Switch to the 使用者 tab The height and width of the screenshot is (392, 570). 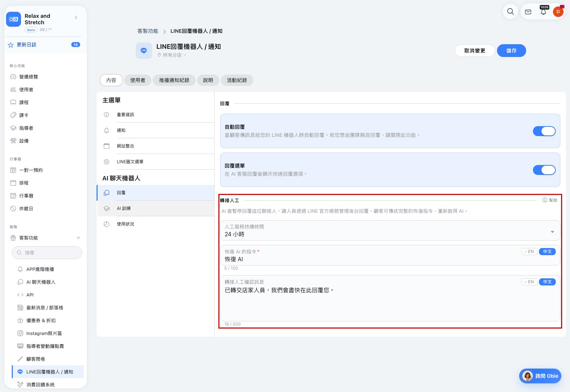[x=138, y=80]
